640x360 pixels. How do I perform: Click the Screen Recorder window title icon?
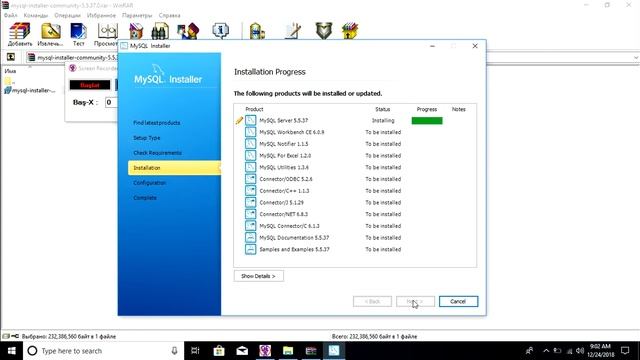coord(73,68)
